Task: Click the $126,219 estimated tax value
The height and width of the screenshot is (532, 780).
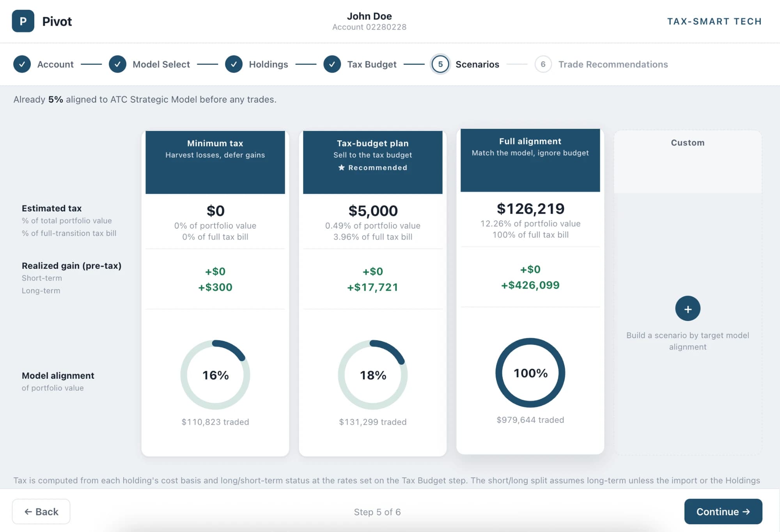Action: click(530, 209)
